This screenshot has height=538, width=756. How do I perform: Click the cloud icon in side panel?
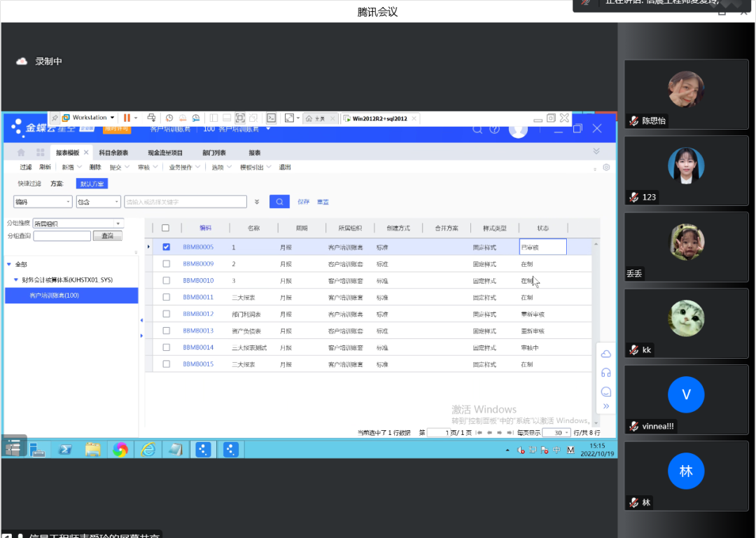click(606, 354)
